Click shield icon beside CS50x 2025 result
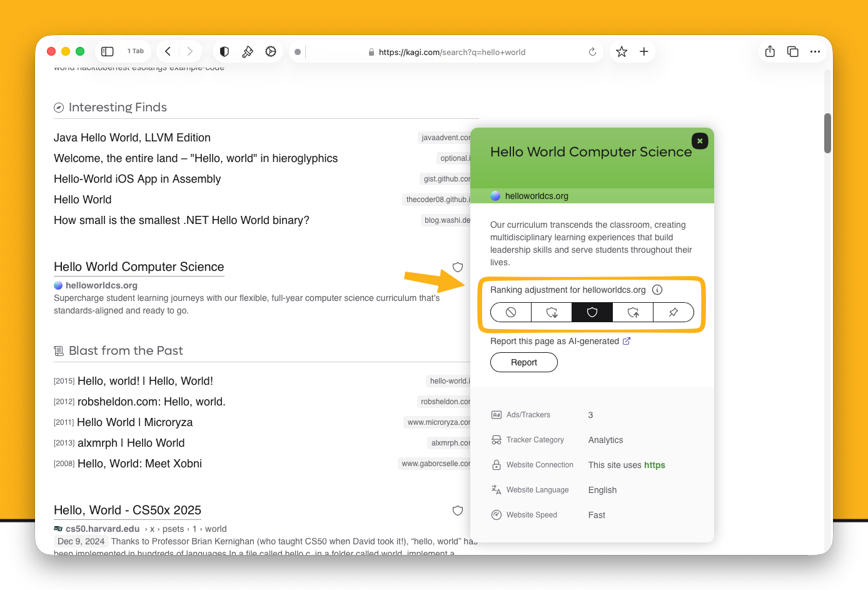Viewport: 868px width, 590px height. pyautogui.click(x=458, y=511)
